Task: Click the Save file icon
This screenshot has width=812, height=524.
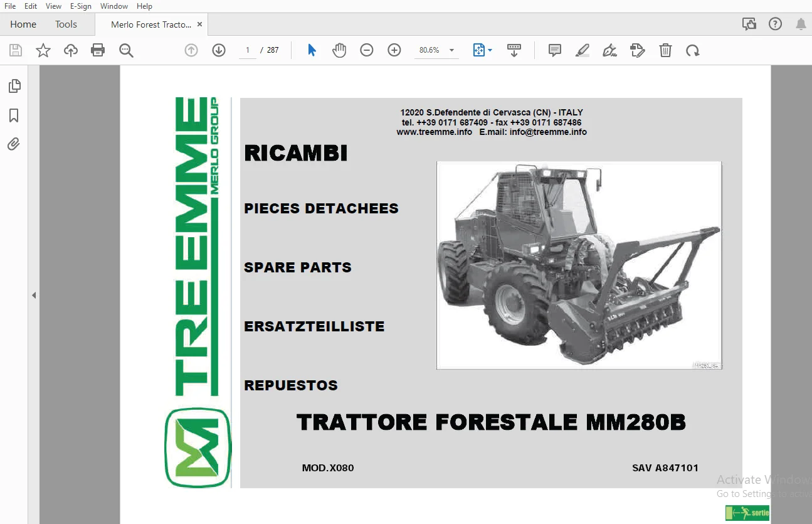Action: tap(16, 50)
